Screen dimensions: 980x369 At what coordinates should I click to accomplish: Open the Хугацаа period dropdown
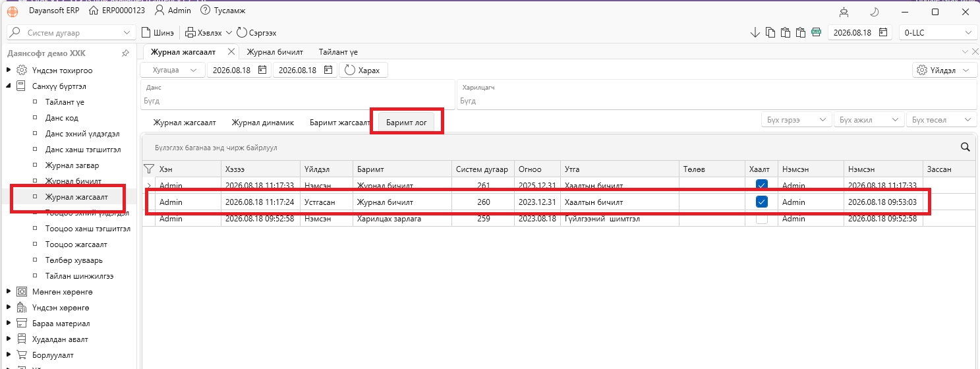click(x=173, y=70)
